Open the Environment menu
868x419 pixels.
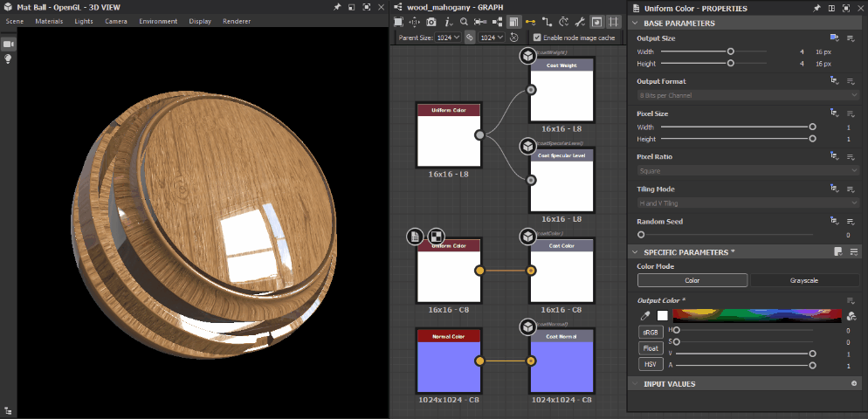pos(158,21)
